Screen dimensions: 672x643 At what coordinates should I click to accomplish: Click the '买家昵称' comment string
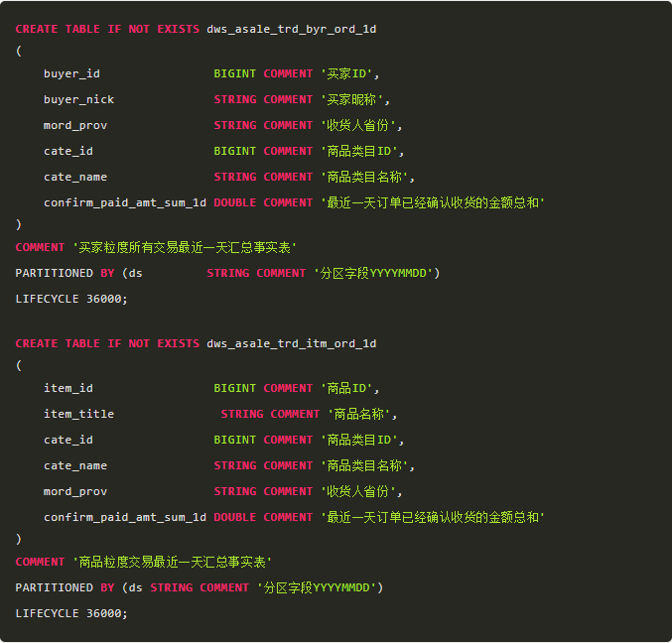click(353, 99)
